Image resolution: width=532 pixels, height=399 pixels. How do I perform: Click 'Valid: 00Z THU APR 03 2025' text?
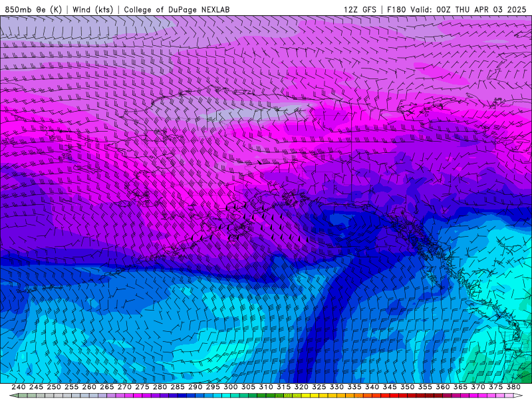(468, 9)
